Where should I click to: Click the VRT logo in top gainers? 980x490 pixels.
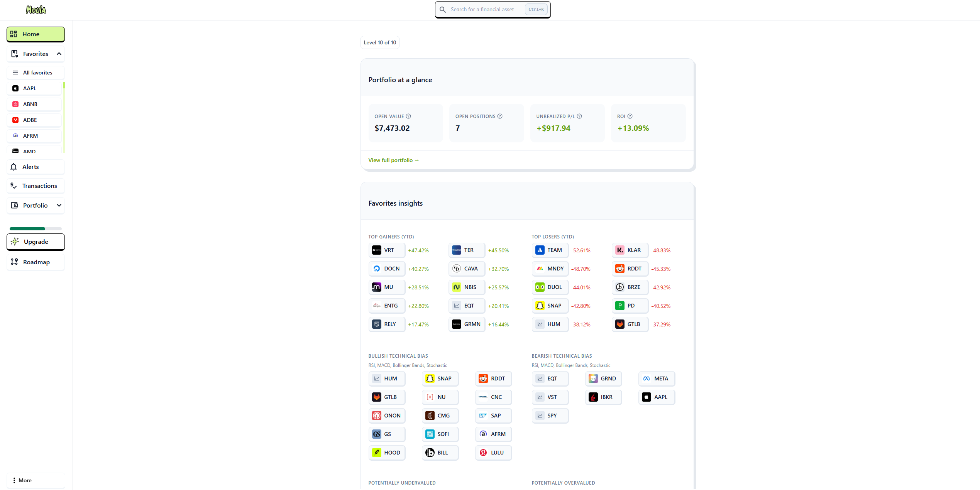(377, 250)
